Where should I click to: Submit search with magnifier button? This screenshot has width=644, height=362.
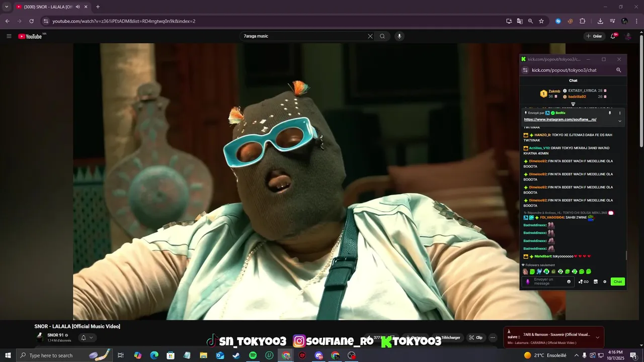pos(382,36)
